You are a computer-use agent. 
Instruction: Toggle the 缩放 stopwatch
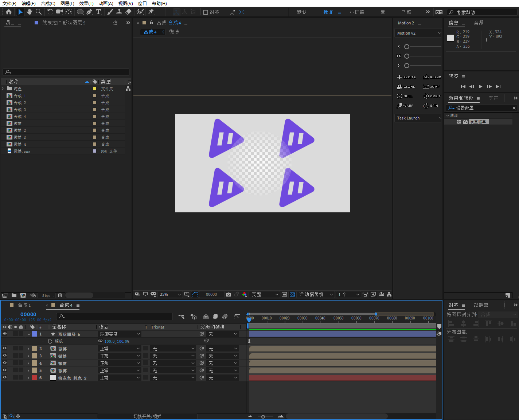[50, 341]
